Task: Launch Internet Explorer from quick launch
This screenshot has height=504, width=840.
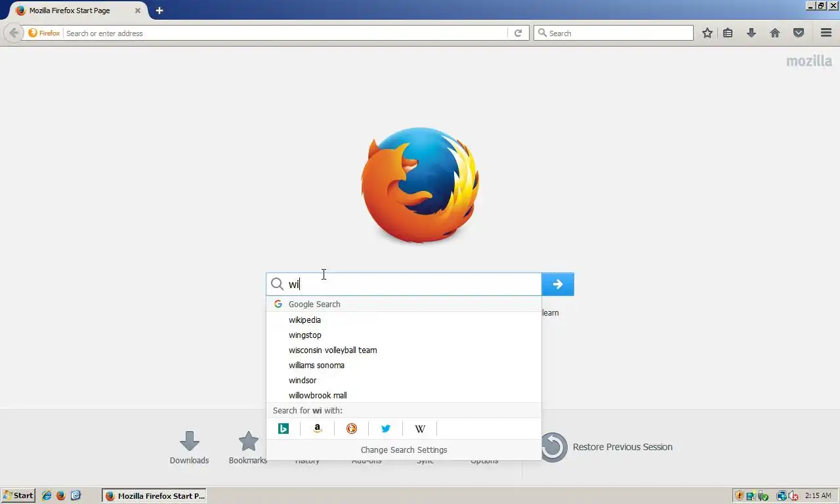Action: click(x=47, y=495)
